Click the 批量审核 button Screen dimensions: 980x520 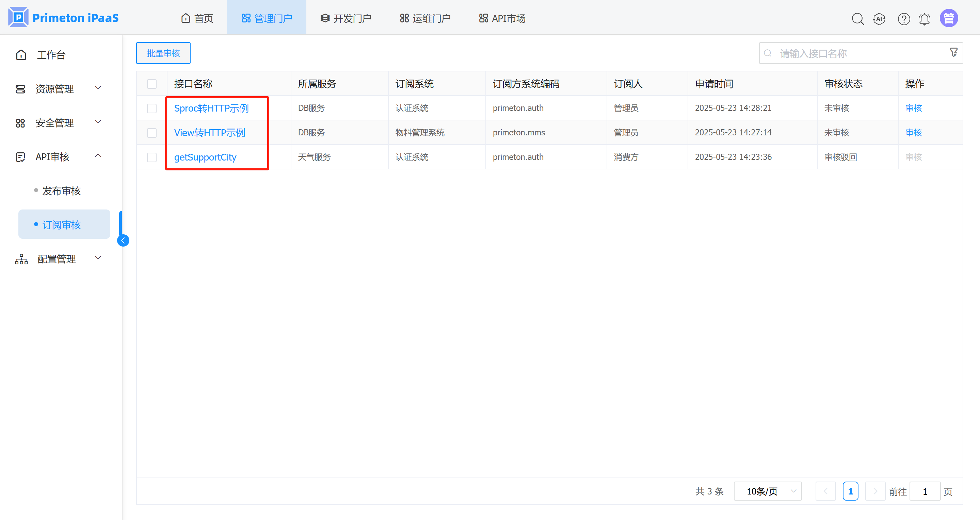(163, 53)
